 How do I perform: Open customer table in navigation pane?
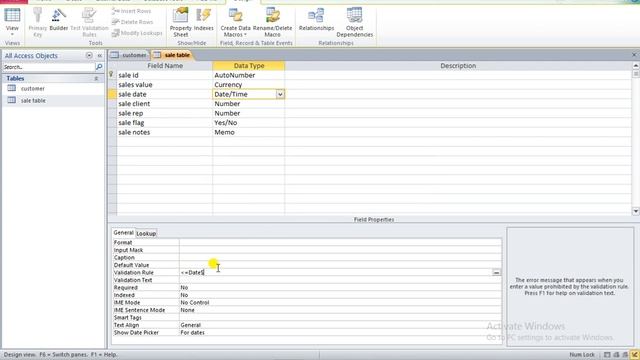coord(33,89)
